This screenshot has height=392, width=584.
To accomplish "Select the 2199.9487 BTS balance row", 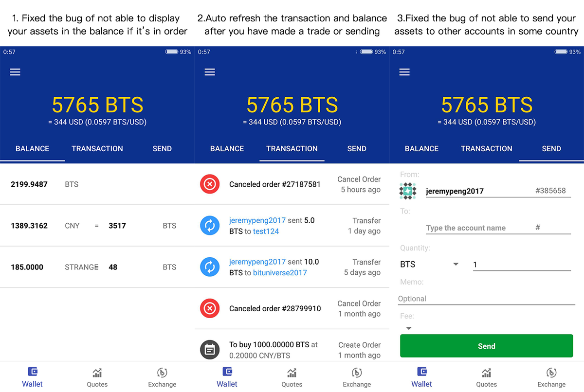I will [x=97, y=184].
